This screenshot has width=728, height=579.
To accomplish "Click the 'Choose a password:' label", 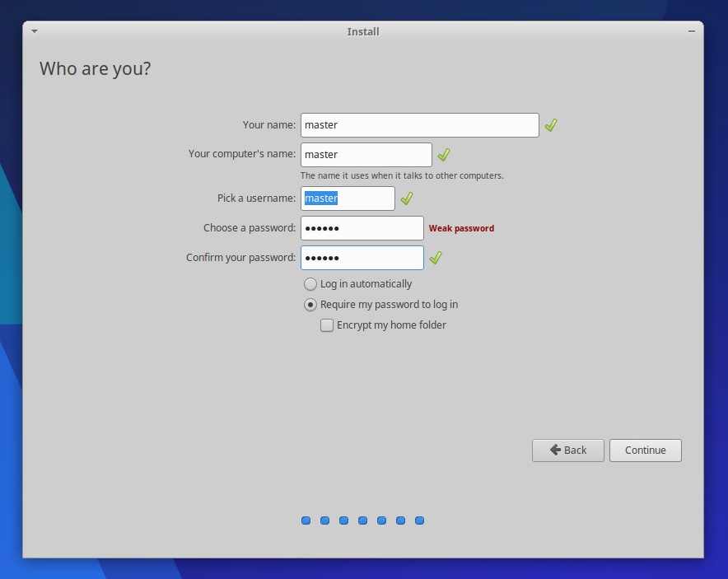I will (250, 228).
